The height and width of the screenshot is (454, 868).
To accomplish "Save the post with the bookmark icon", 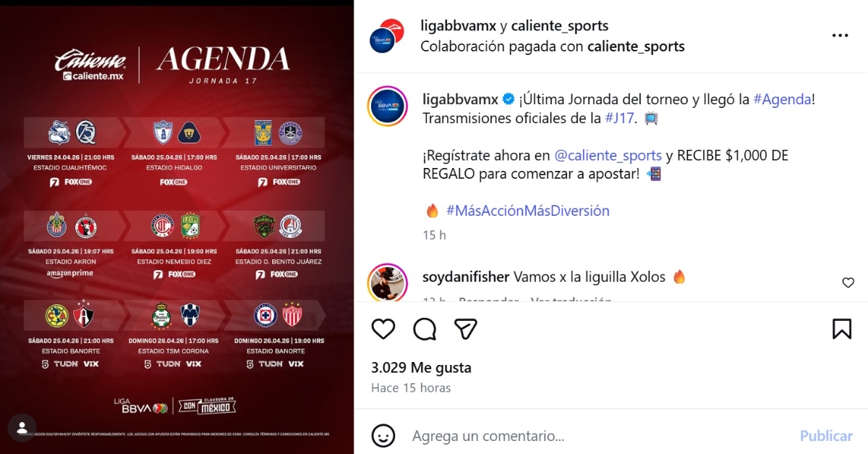I will click(842, 329).
